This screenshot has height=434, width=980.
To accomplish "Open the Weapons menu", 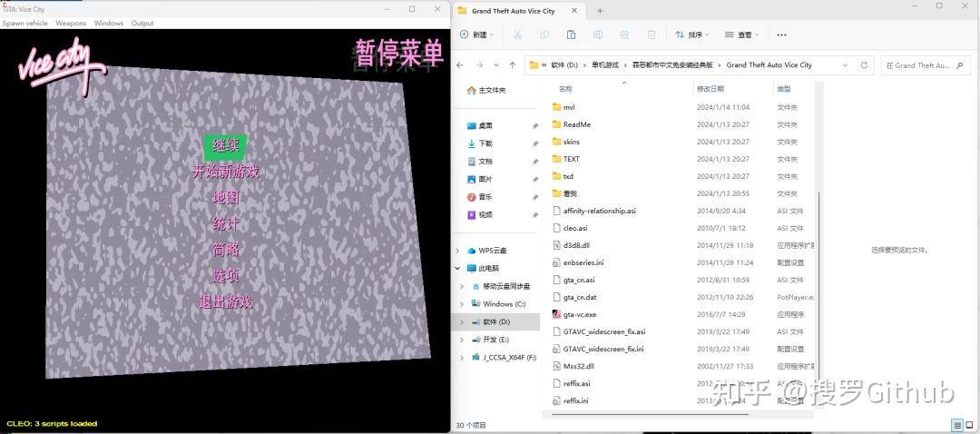I will coord(71,23).
